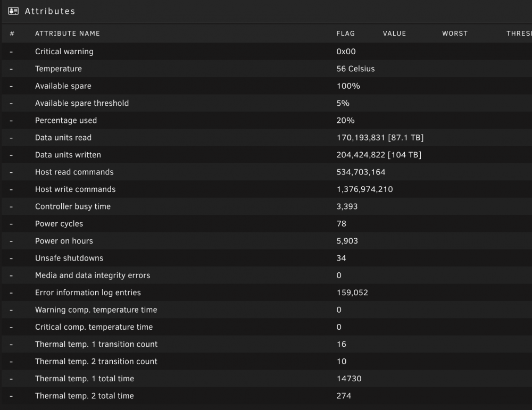Click the Attributes panel title
Viewport: 532px width, 410px height.
click(x=50, y=11)
